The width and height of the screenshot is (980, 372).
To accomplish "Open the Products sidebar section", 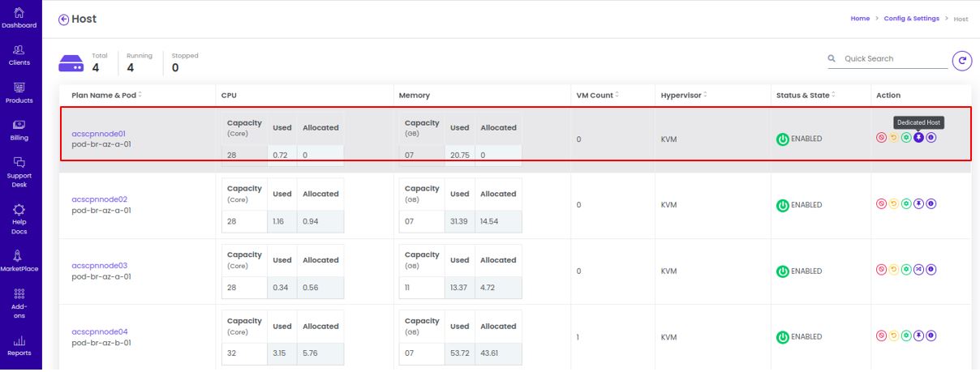I will pyautogui.click(x=19, y=92).
